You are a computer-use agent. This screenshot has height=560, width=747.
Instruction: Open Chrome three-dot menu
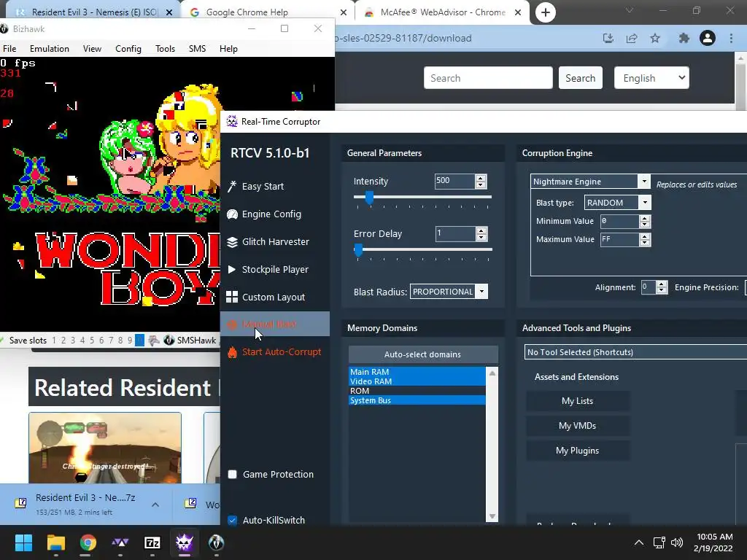pyautogui.click(x=731, y=38)
